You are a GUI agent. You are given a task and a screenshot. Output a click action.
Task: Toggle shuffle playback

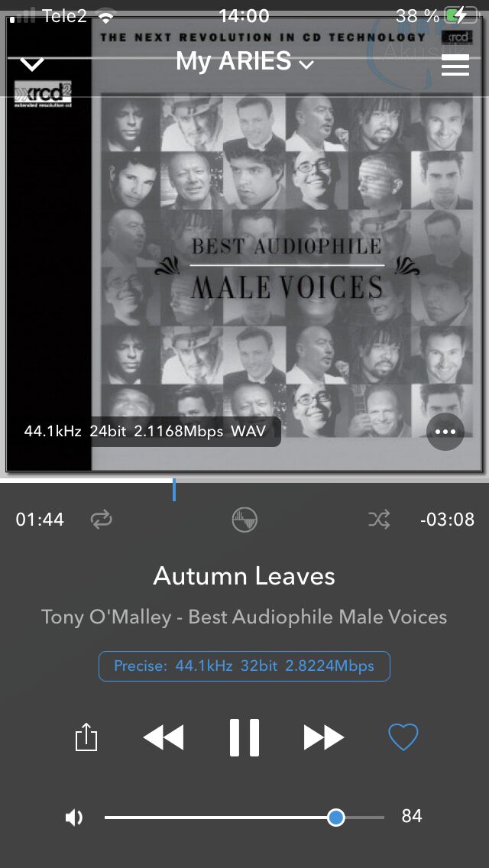[379, 520]
